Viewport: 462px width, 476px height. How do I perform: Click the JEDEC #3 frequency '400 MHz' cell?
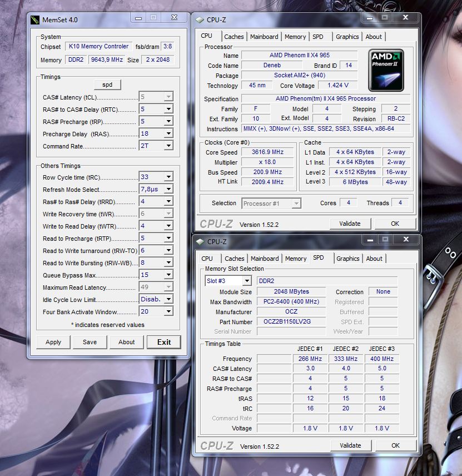382,359
